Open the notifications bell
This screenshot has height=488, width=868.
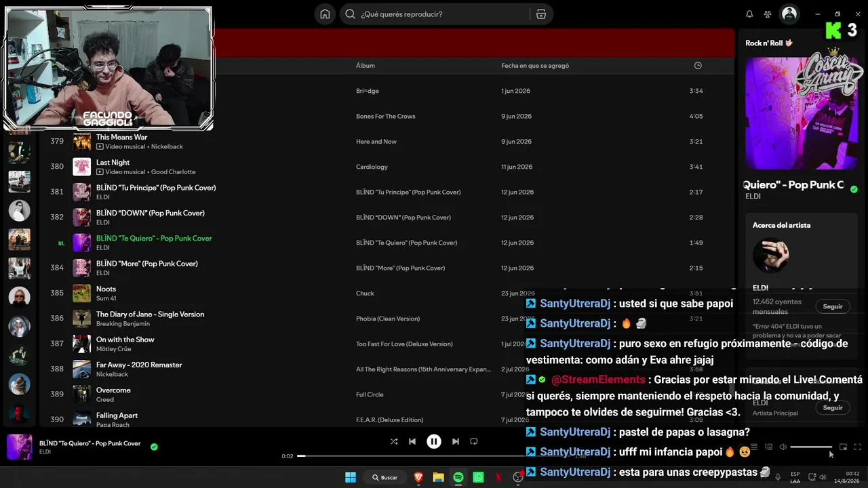(x=749, y=14)
